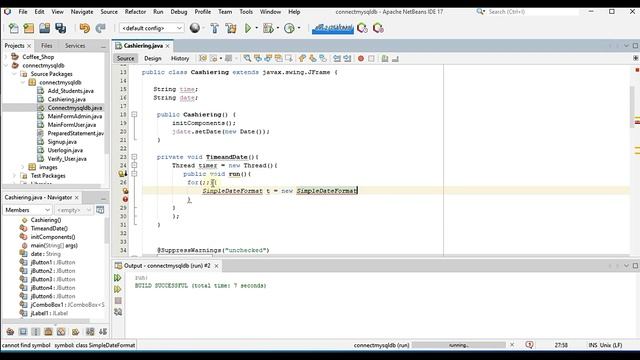
Task: Toggle Show Inner Classes in Navigator footer
Action: [x=61, y=331]
